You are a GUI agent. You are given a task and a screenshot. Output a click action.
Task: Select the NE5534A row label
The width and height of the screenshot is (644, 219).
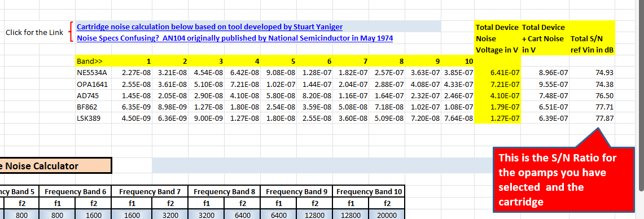pyautogui.click(x=91, y=73)
